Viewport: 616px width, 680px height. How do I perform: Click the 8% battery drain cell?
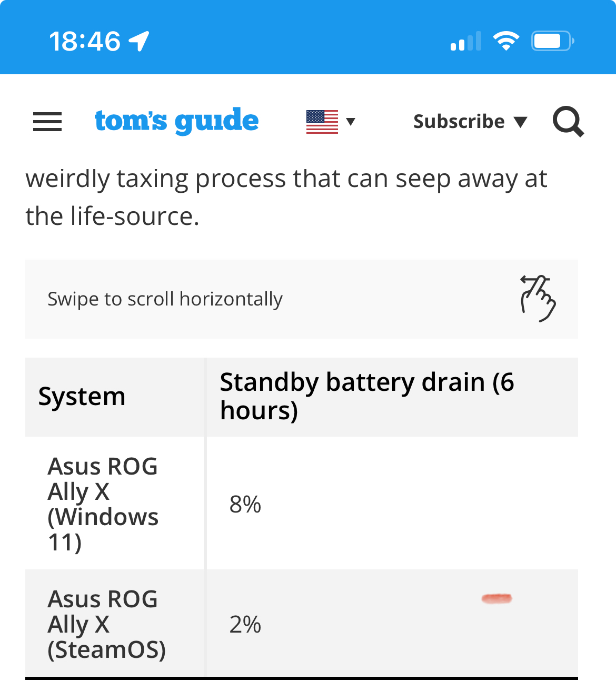click(245, 504)
